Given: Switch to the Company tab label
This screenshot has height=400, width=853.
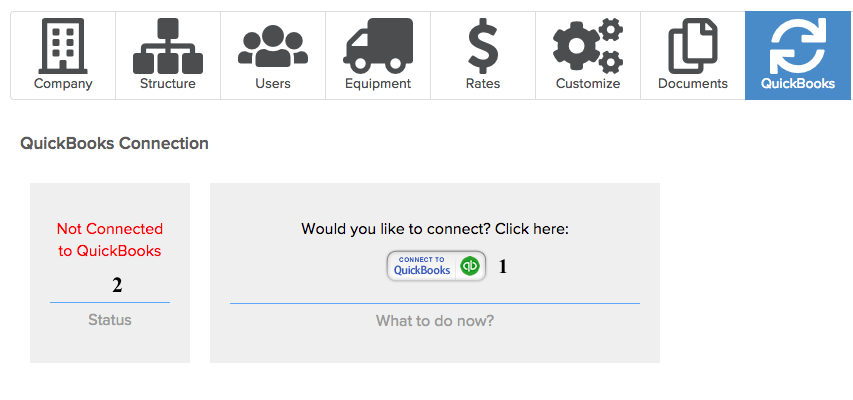Looking at the screenshot, I should (63, 84).
